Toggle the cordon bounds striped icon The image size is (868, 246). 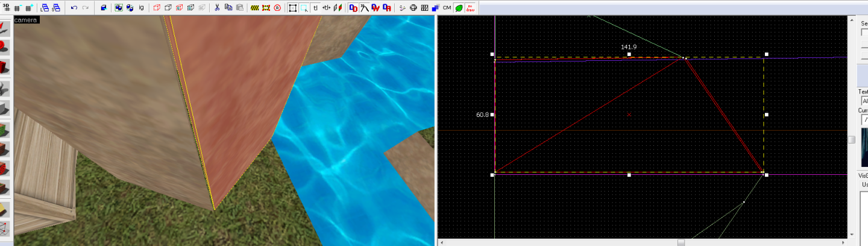254,8
